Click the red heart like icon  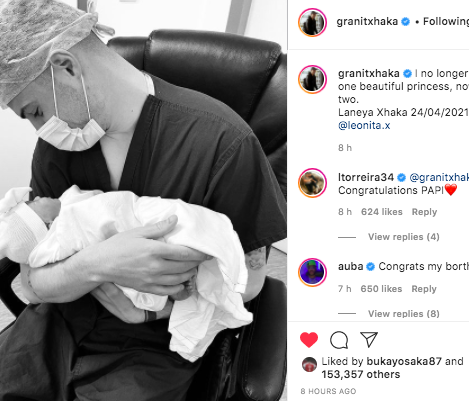[309, 340]
